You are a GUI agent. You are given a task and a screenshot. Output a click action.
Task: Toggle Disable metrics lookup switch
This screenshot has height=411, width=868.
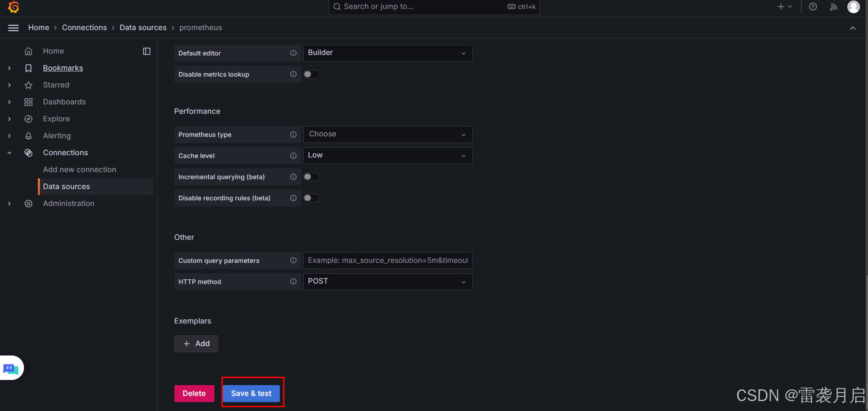click(x=312, y=74)
